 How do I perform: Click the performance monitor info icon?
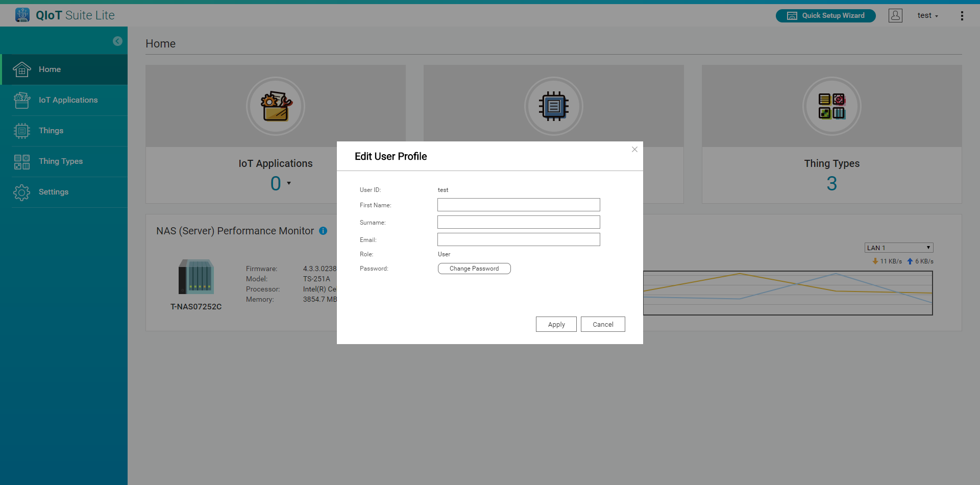click(323, 231)
